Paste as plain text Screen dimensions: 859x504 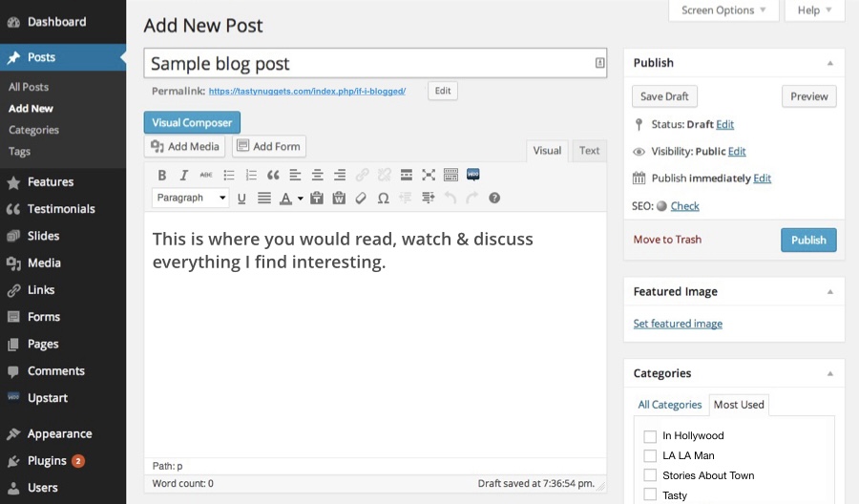click(x=317, y=199)
